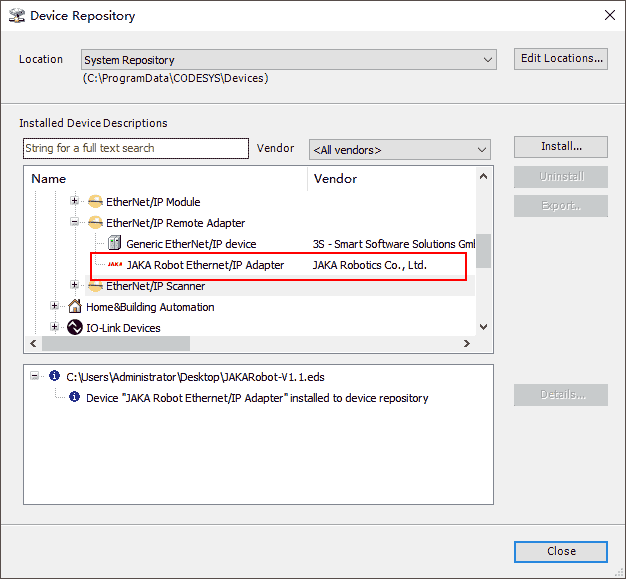Click the EtherNet/IP Scanner folder icon
The height and width of the screenshot is (579, 626).
95,286
